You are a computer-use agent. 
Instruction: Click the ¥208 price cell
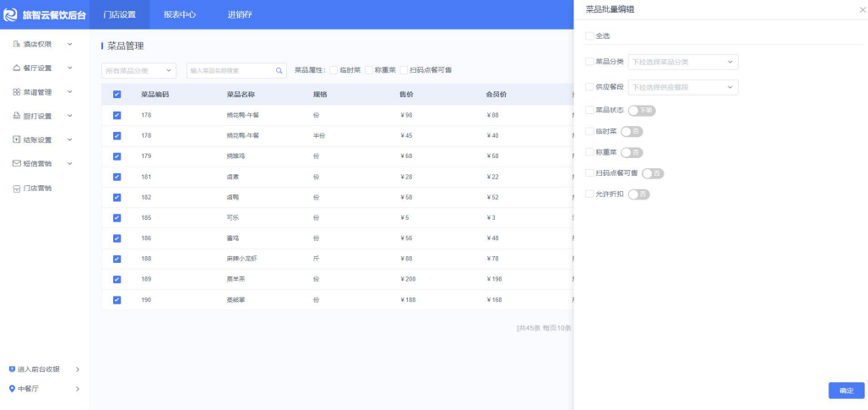tap(408, 279)
